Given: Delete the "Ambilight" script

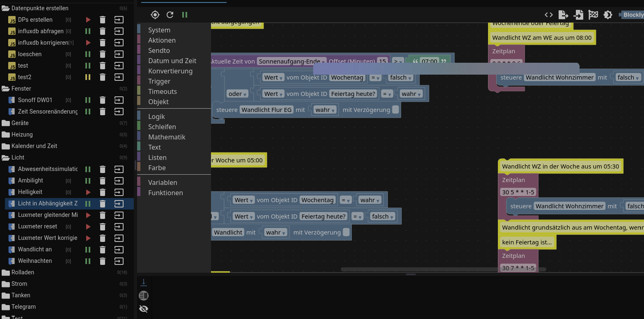Looking at the screenshot, I should tap(103, 181).
